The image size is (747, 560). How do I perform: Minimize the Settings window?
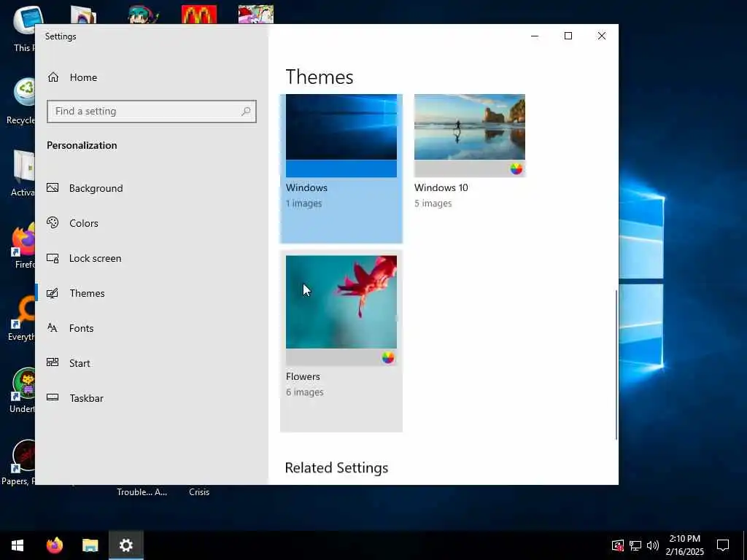535,36
